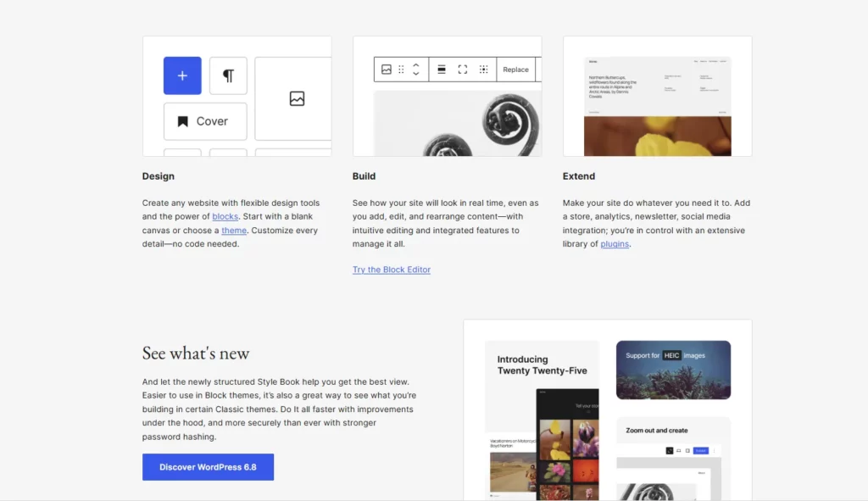The height and width of the screenshot is (501, 868).
Task: Click Discover WordPress 6.8 button
Action: [x=209, y=467]
